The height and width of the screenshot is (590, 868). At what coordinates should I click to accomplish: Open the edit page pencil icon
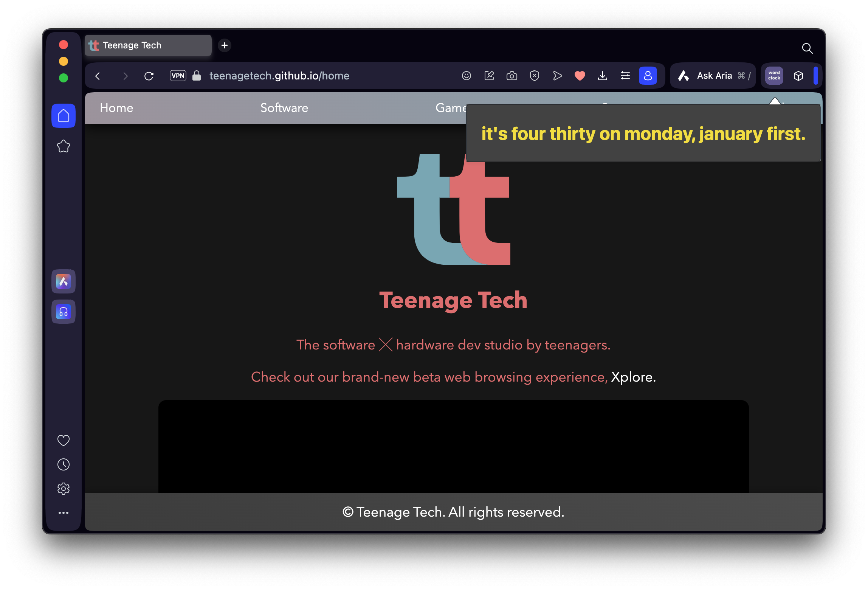tap(489, 76)
